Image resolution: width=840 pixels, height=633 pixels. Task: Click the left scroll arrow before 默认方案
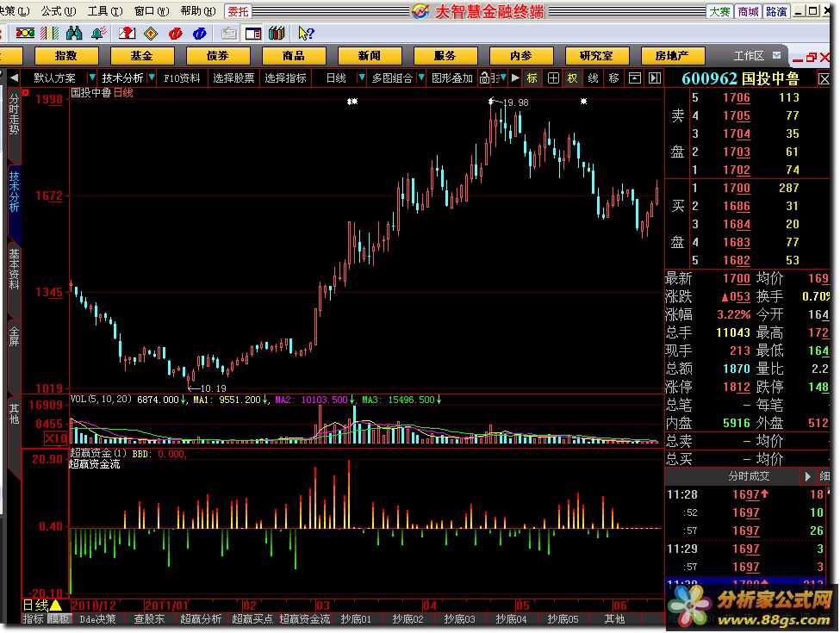(14, 78)
